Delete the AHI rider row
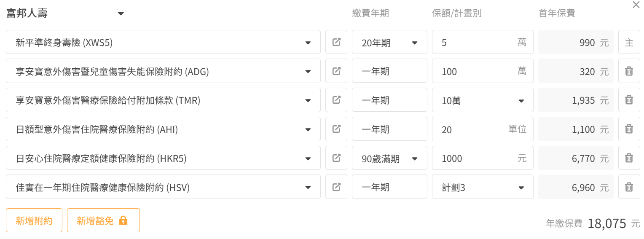This screenshot has width=644, height=239. pyautogui.click(x=629, y=129)
